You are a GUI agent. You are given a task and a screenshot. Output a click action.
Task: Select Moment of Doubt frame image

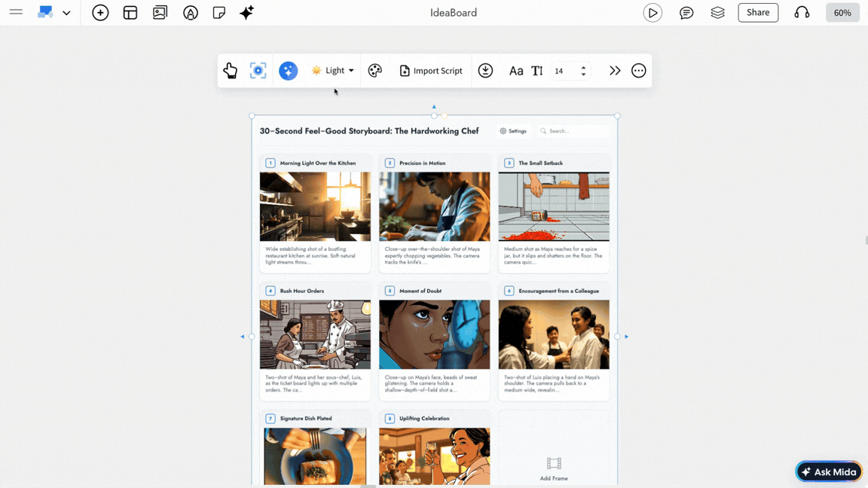tap(435, 334)
